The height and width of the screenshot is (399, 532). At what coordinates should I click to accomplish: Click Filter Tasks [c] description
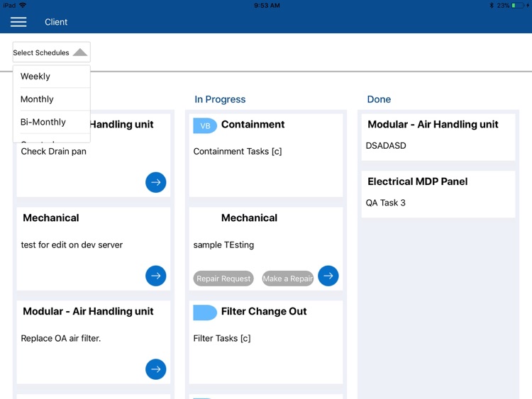(x=222, y=338)
